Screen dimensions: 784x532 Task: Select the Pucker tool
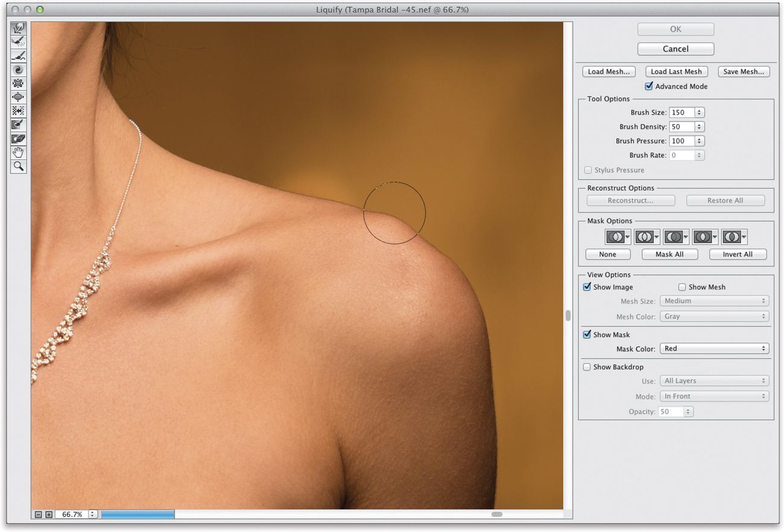[x=19, y=83]
